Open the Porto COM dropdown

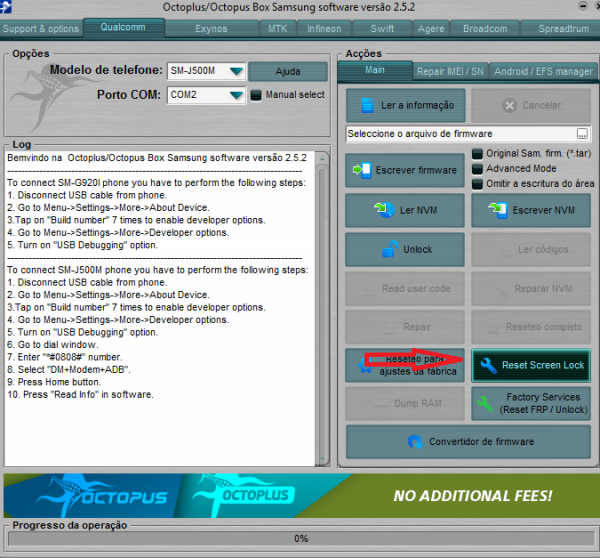236,95
